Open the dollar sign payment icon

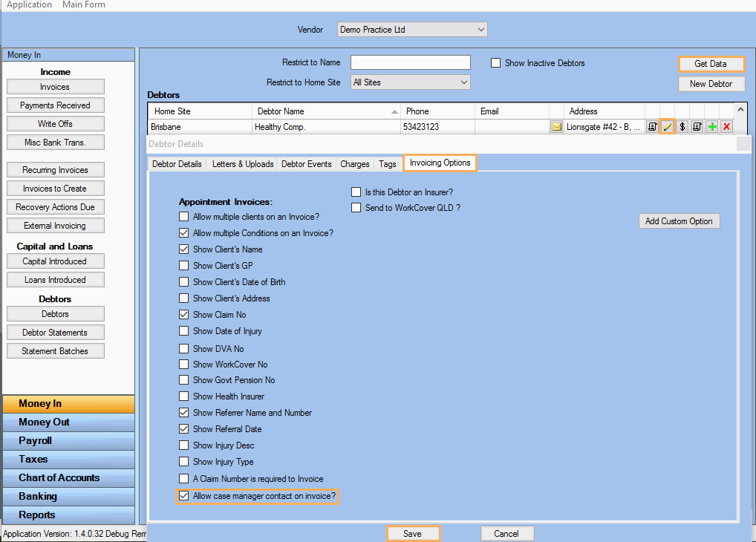(x=682, y=127)
